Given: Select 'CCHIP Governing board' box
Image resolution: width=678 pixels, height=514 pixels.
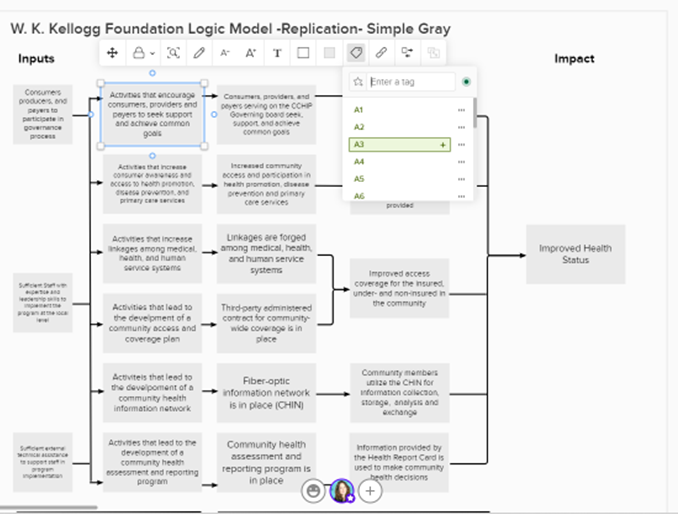Looking at the screenshot, I should (x=266, y=114).
